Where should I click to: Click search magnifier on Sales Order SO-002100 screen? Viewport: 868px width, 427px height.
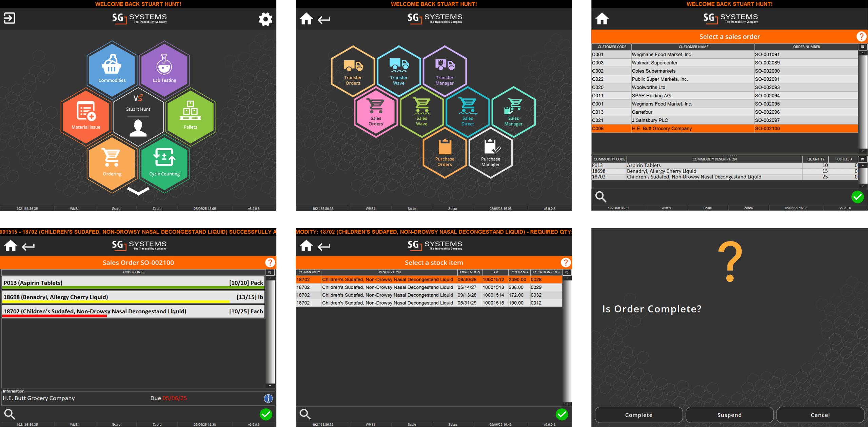coord(9,414)
